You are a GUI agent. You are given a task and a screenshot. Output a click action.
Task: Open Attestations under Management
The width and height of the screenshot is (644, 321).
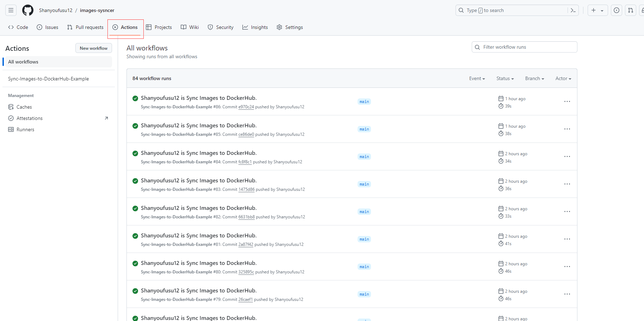pyautogui.click(x=30, y=118)
